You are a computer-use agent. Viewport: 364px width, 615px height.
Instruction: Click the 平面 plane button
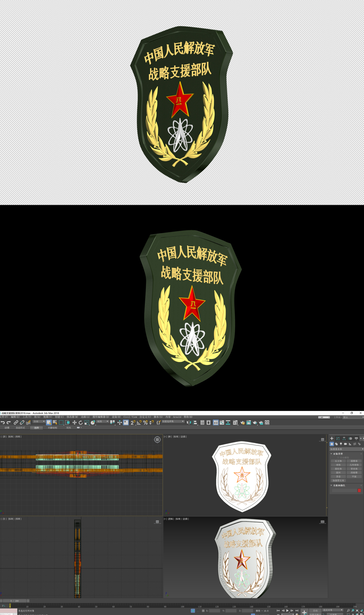[x=354, y=477]
